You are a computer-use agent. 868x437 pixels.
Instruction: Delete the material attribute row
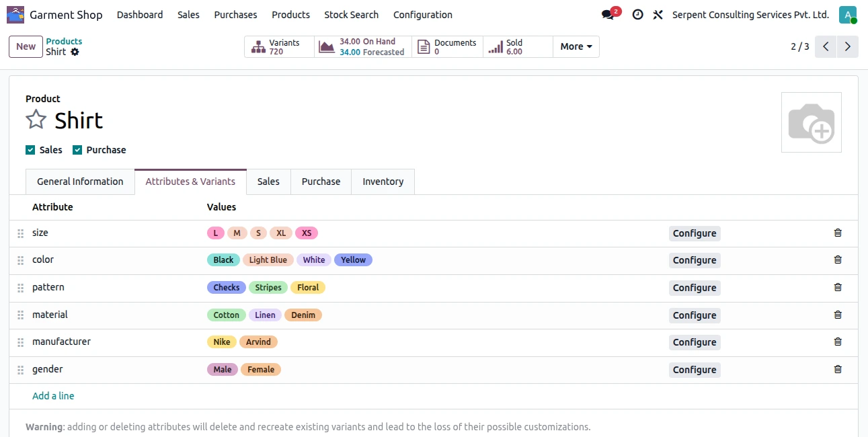point(838,315)
